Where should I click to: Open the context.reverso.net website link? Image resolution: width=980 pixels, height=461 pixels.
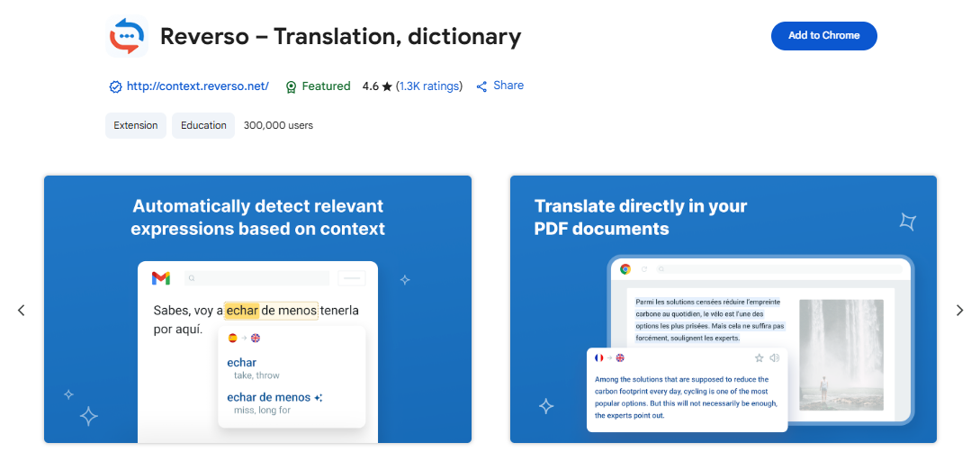coord(198,86)
